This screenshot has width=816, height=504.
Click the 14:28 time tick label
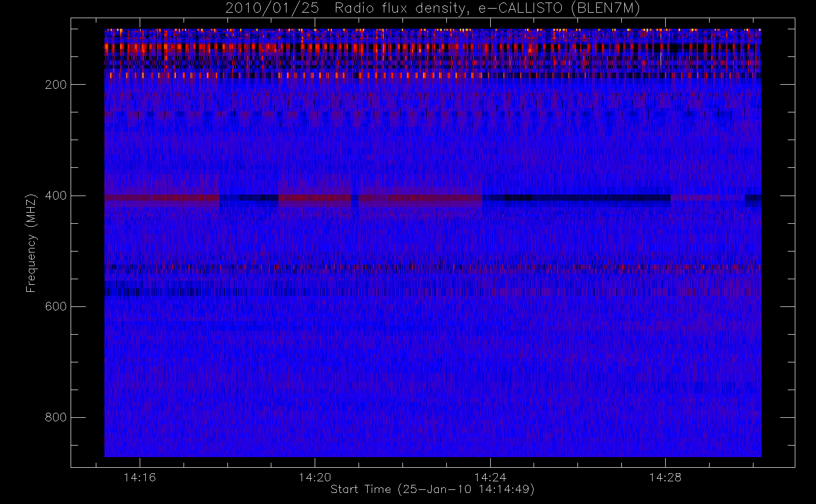[x=665, y=477]
